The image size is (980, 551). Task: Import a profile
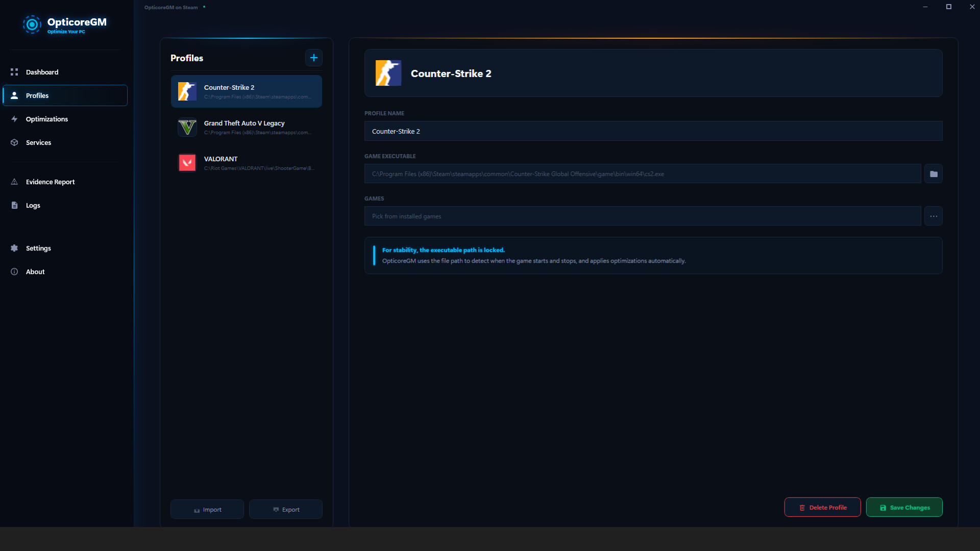click(x=207, y=509)
